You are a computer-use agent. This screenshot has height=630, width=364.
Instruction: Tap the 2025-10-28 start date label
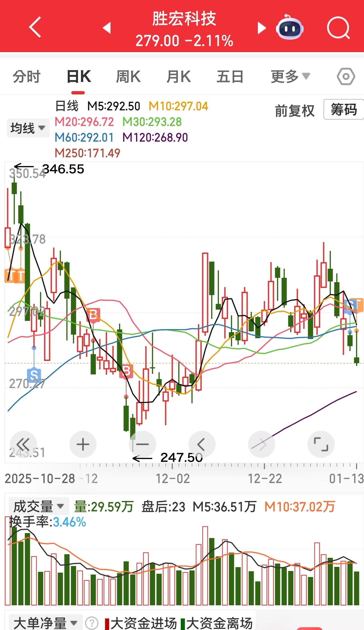coord(40,479)
